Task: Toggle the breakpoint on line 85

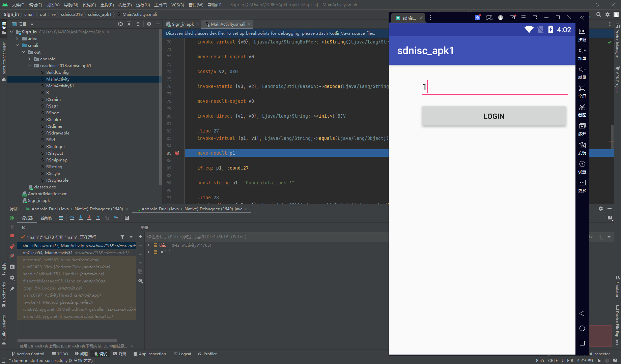Action: click(x=177, y=153)
